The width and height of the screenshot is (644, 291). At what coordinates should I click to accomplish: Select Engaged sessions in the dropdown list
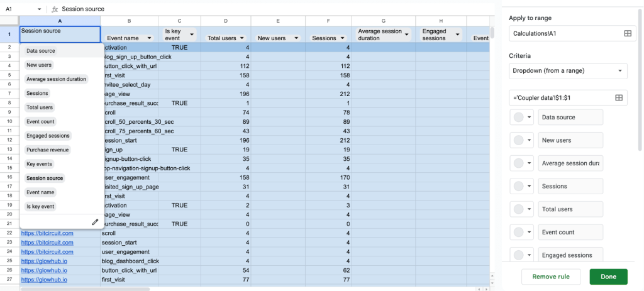[48, 136]
